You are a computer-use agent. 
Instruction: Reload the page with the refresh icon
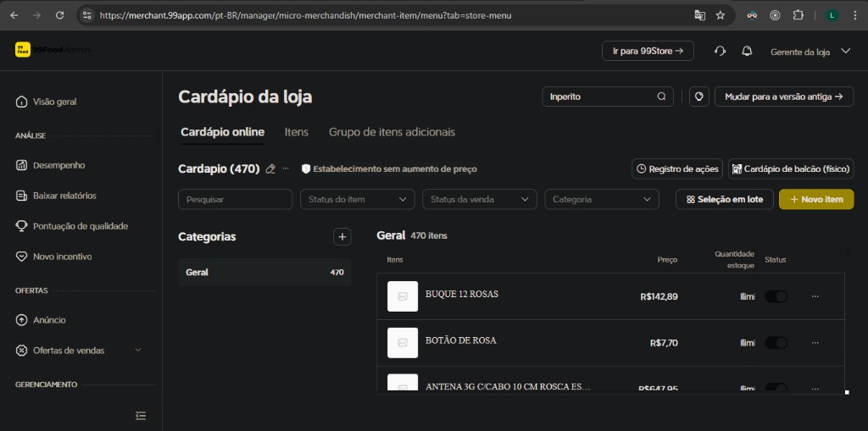[x=60, y=15]
